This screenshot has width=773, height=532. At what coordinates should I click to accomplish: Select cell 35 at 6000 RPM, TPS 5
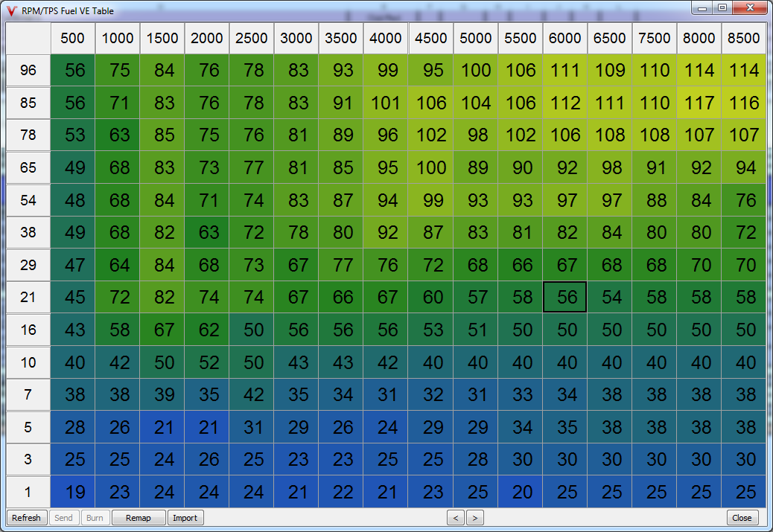(x=565, y=426)
